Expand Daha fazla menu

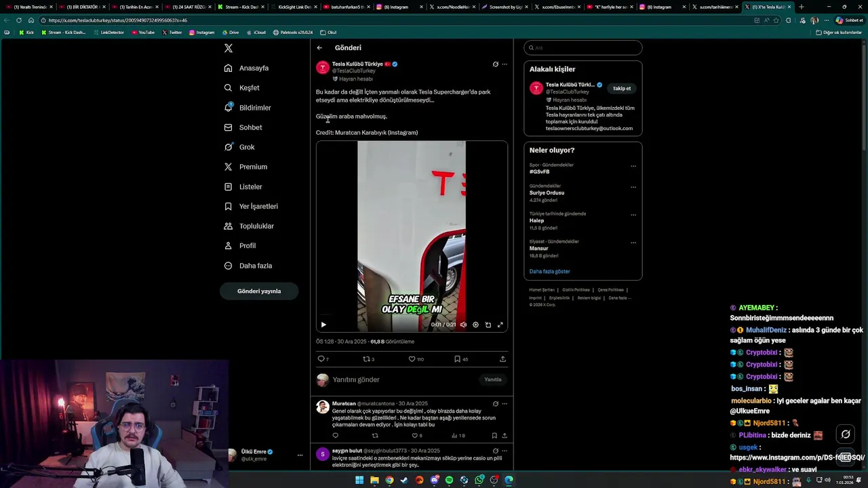[x=248, y=266]
